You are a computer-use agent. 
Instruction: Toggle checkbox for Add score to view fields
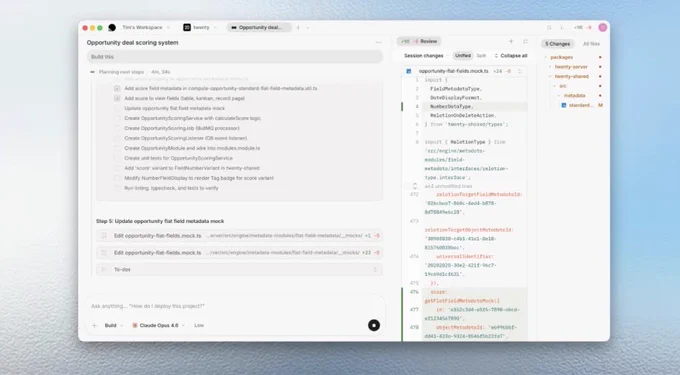117,98
